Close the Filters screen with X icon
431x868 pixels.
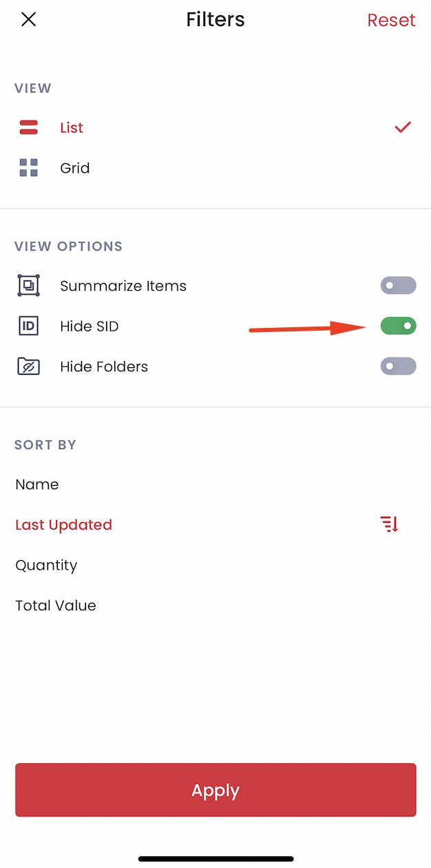pos(28,19)
